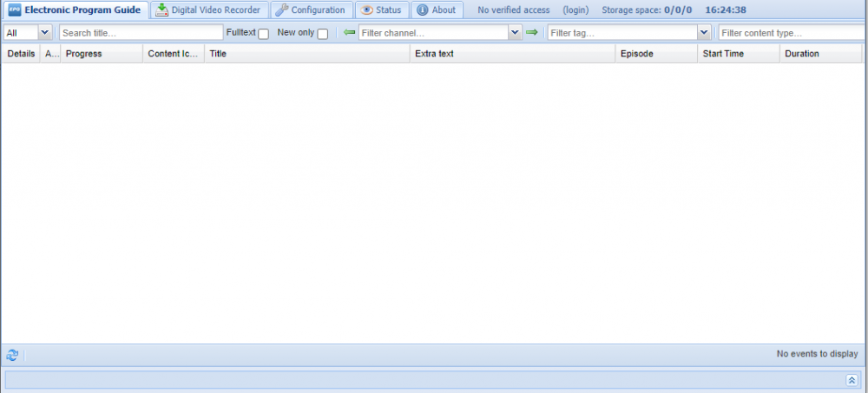Sort by the Title column header
Screen dimensions: 868x393
307,54
